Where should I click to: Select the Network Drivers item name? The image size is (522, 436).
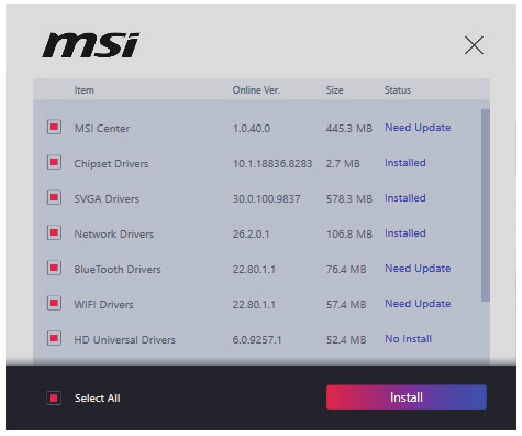point(114,234)
